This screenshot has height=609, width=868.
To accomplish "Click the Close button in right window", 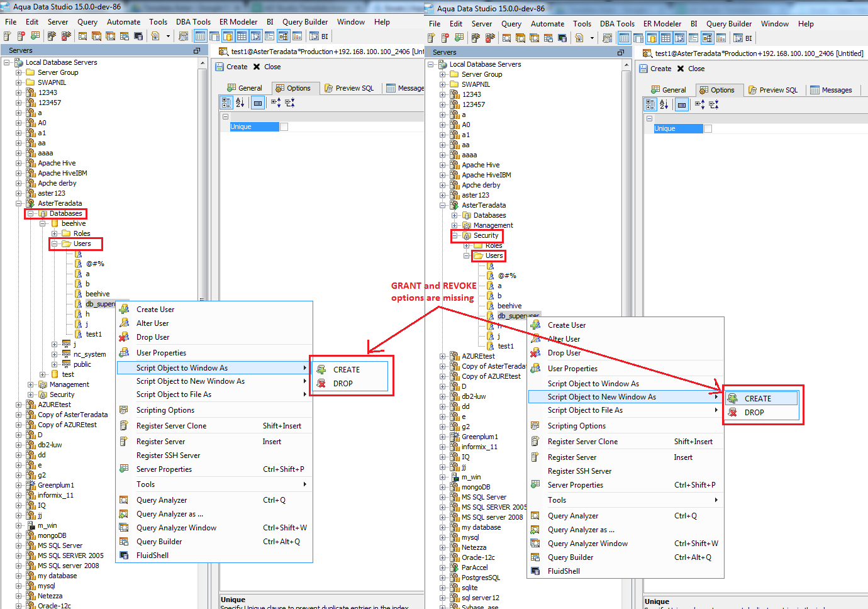I will 691,69.
